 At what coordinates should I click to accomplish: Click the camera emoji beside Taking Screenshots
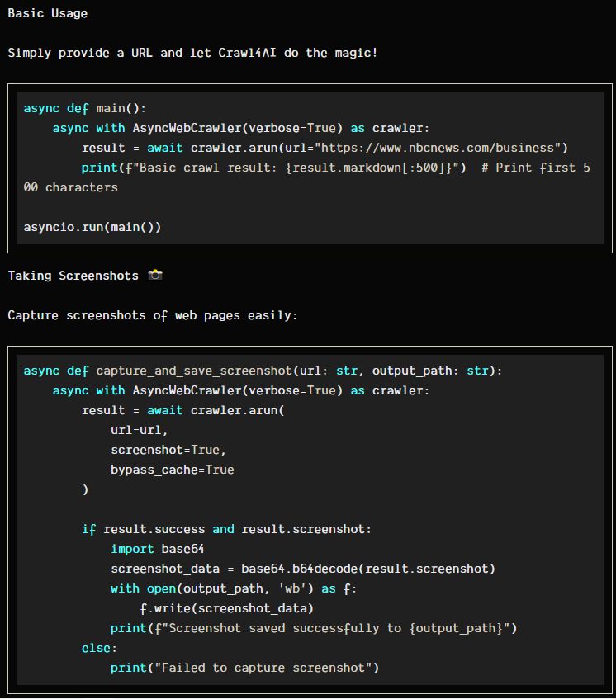tap(155, 275)
